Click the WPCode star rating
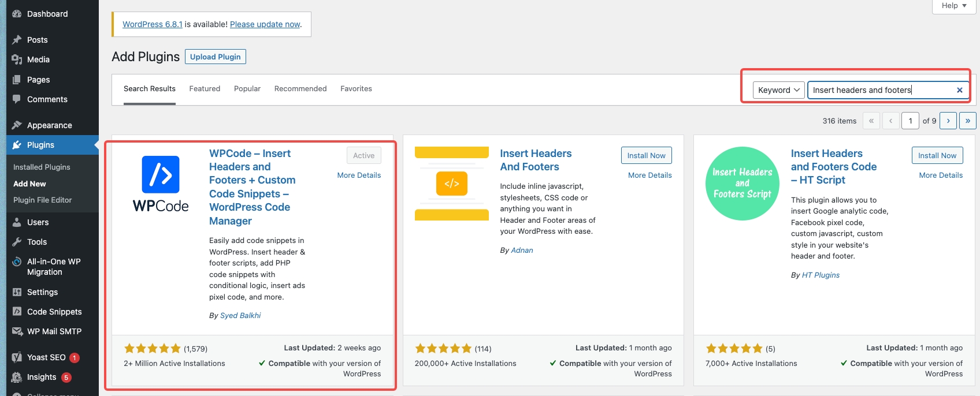Viewport: 980px width, 396px height. (153, 348)
